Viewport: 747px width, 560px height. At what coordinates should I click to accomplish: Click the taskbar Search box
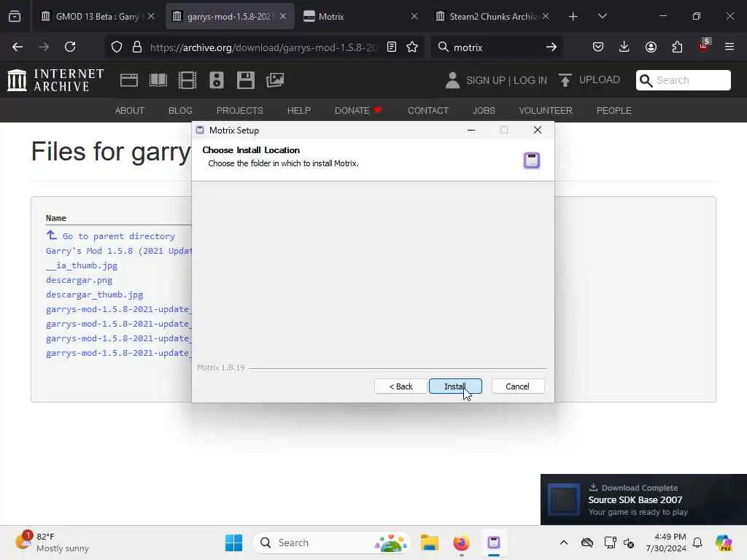pyautogui.click(x=332, y=542)
